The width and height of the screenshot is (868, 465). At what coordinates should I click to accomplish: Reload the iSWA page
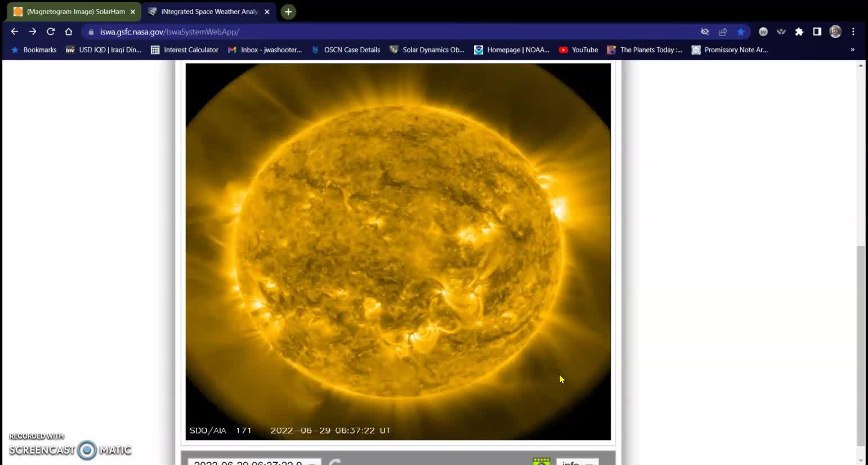(51, 32)
